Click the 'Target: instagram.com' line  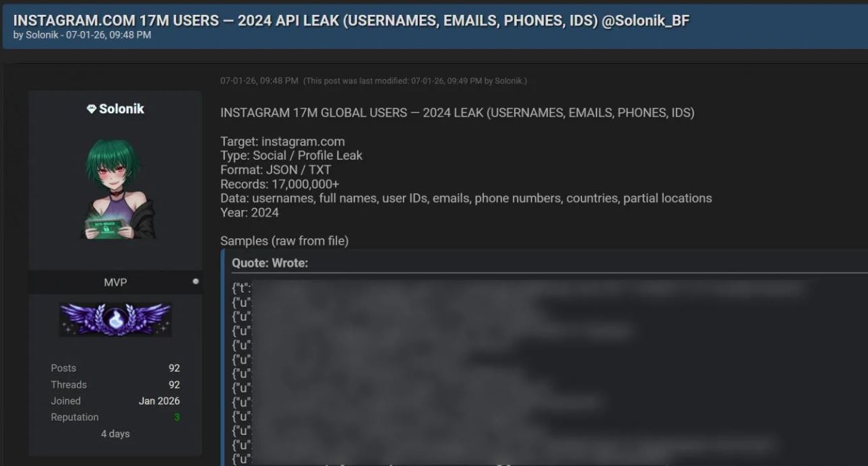[x=282, y=141]
